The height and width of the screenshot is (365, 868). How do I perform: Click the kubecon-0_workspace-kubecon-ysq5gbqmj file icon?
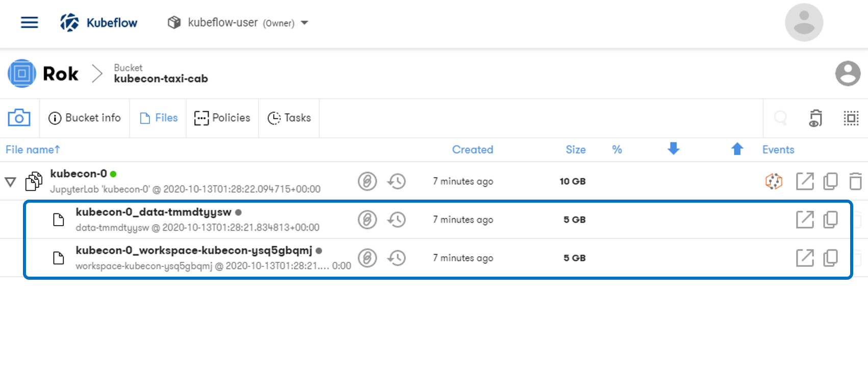coord(59,258)
